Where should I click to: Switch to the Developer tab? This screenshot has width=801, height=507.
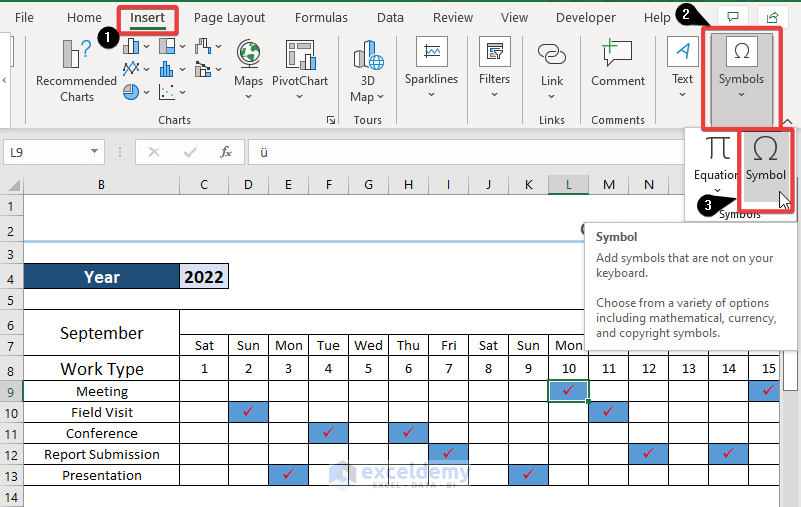(585, 17)
